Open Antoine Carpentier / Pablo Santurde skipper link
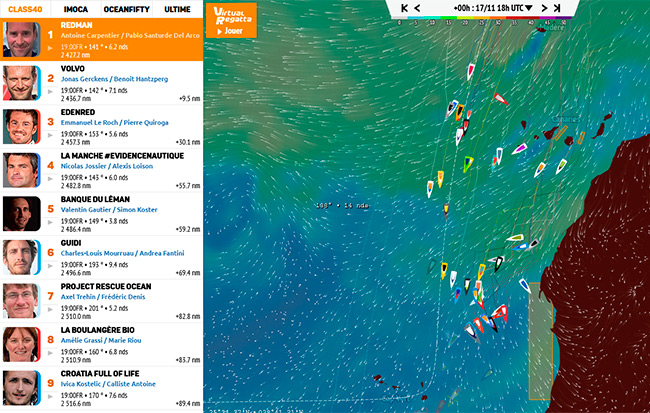 tap(130, 36)
